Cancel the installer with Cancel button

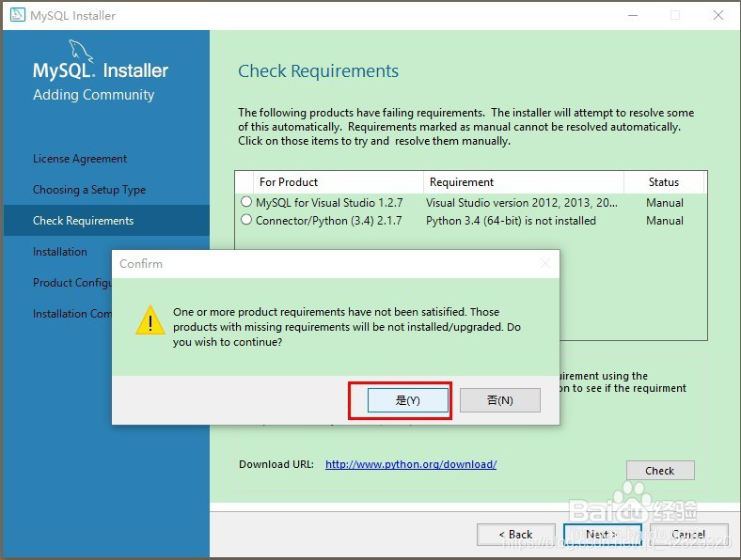click(688, 534)
